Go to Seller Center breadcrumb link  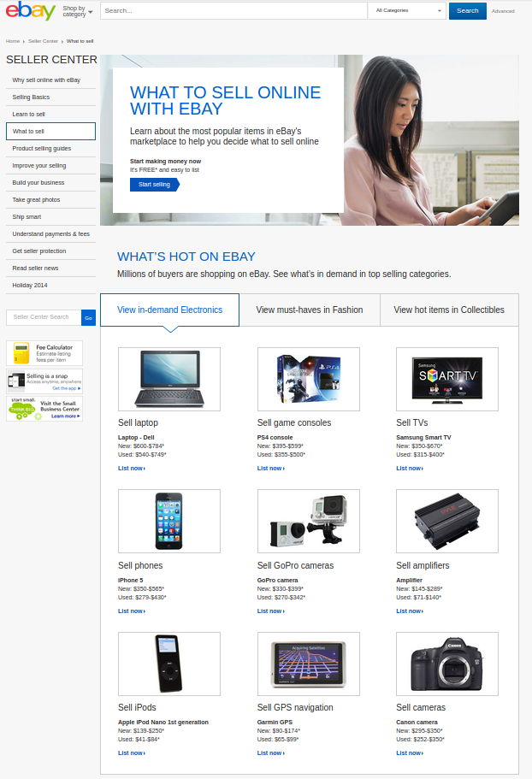(44, 41)
